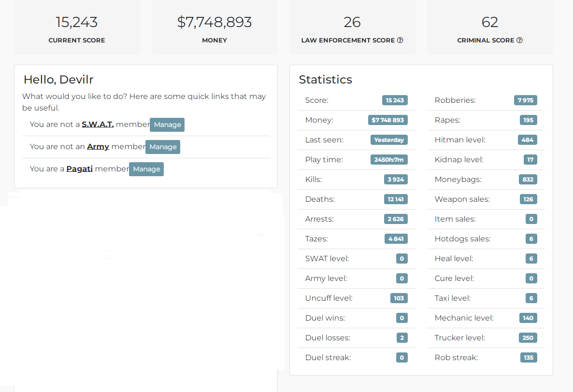This screenshot has width=573, height=392.
Task: Click the Play time 2450h:7m badge
Action: [x=389, y=159]
